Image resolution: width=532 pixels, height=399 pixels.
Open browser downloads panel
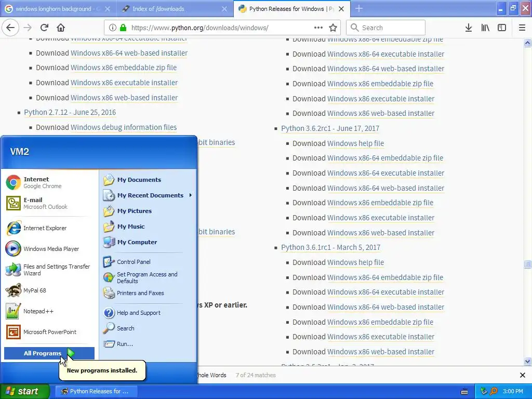tap(469, 28)
